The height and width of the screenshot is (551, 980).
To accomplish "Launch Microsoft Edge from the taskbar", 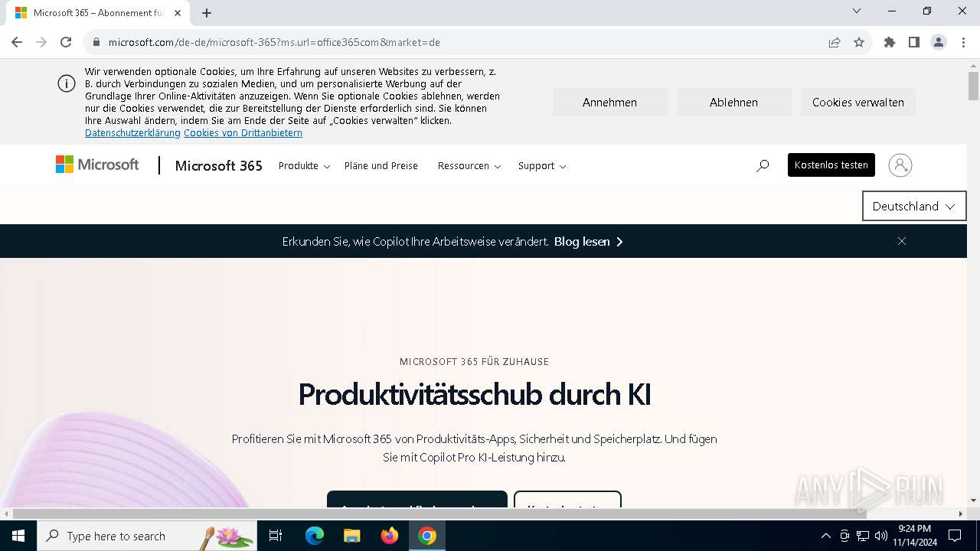I will pos(315,536).
